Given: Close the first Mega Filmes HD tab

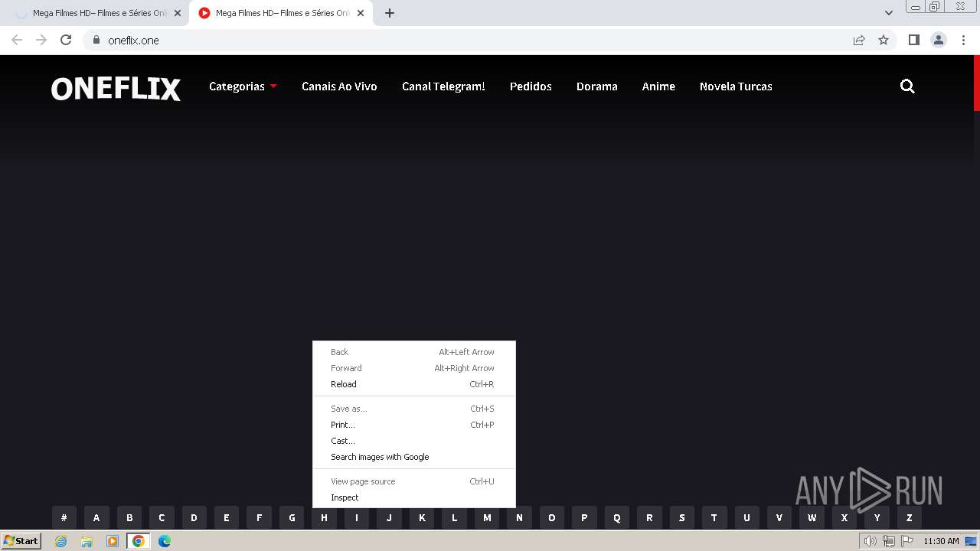Looking at the screenshot, I should point(178,13).
